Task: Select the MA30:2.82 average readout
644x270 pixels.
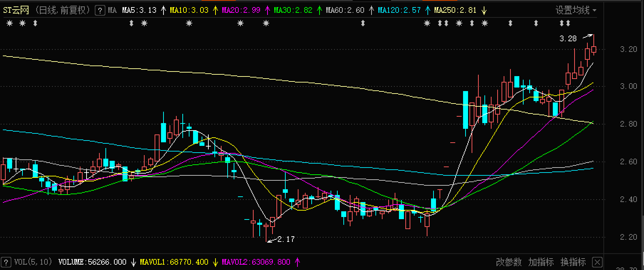Action: click(x=293, y=10)
